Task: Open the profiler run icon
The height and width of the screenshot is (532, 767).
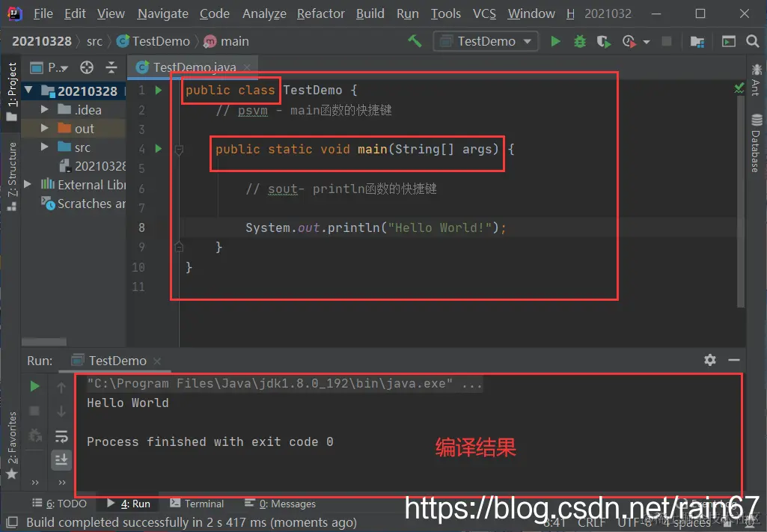Action: [629, 42]
